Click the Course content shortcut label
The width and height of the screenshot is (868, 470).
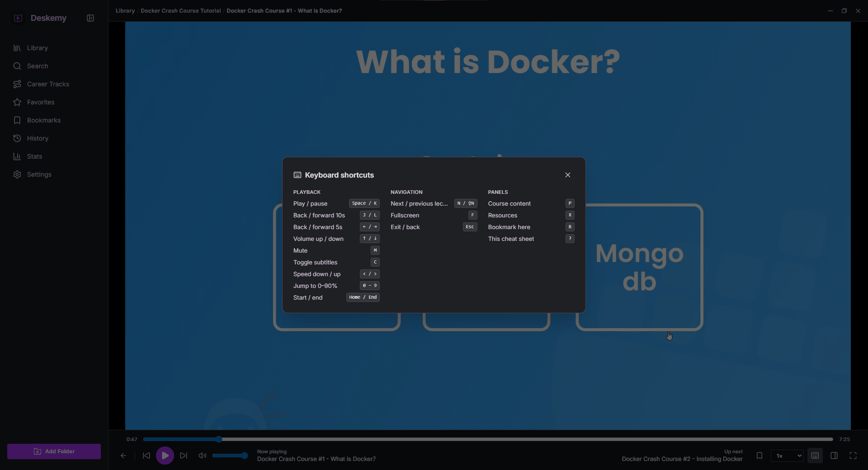coord(509,204)
